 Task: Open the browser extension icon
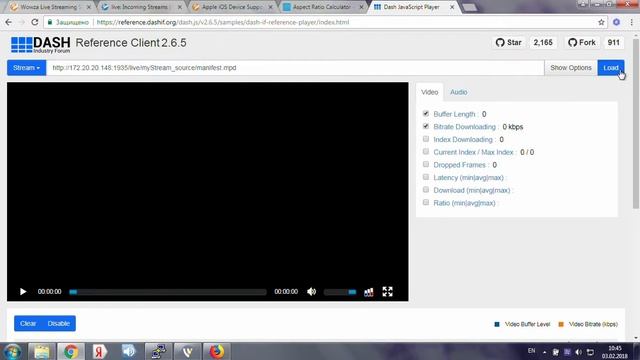pos(616,22)
